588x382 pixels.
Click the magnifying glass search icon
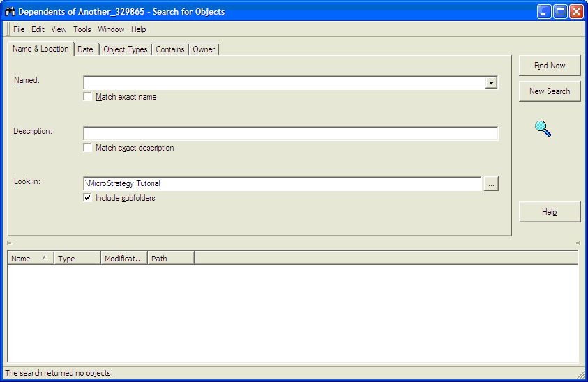(x=543, y=128)
